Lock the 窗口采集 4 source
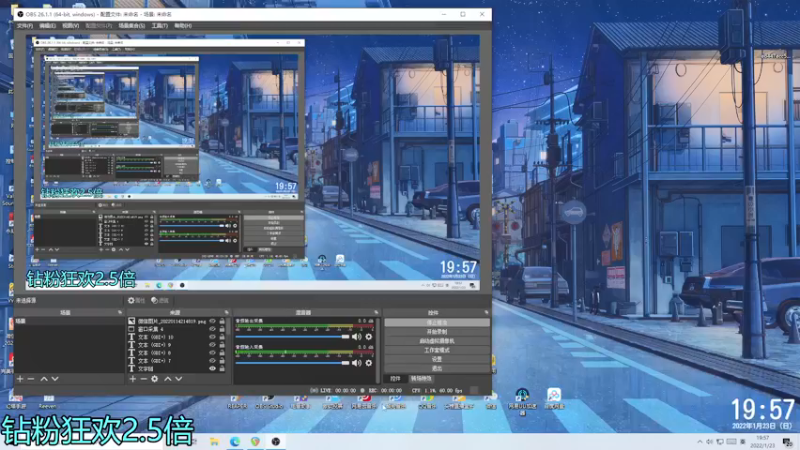 pyautogui.click(x=222, y=329)
